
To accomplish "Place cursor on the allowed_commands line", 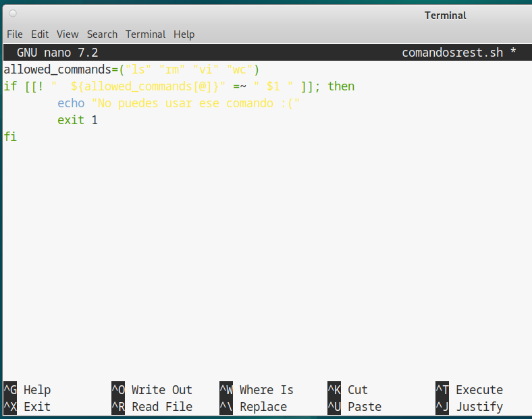I will click(x=132, y=69).
